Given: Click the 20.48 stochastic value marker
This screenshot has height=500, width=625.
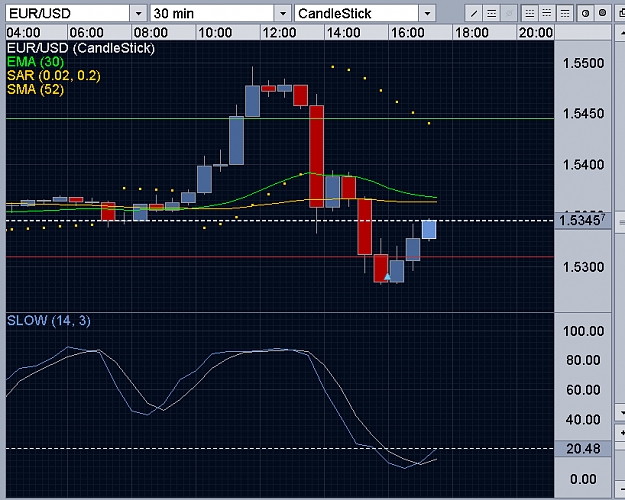Looking at the screenshot, I should click(x=583, y=449).
